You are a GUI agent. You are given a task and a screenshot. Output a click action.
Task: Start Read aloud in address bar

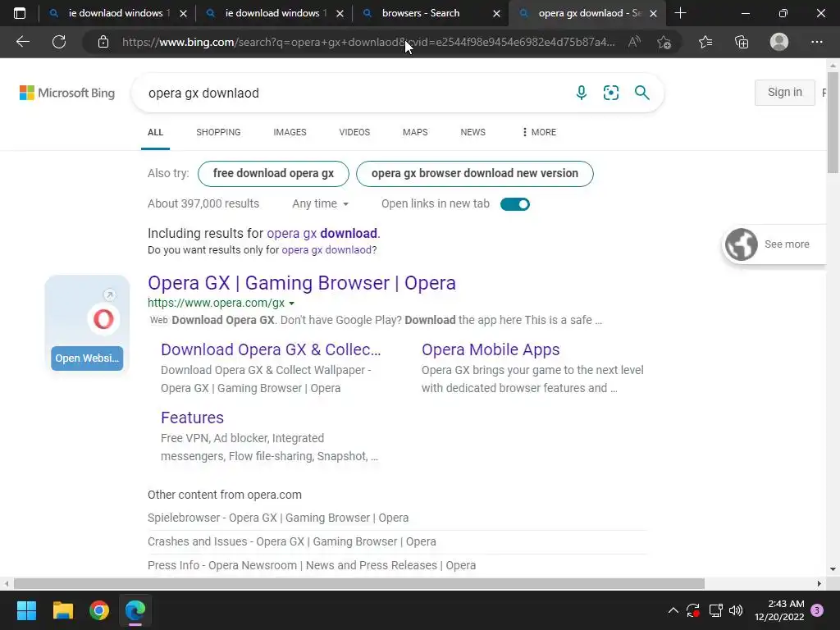[x=634, y=42]
